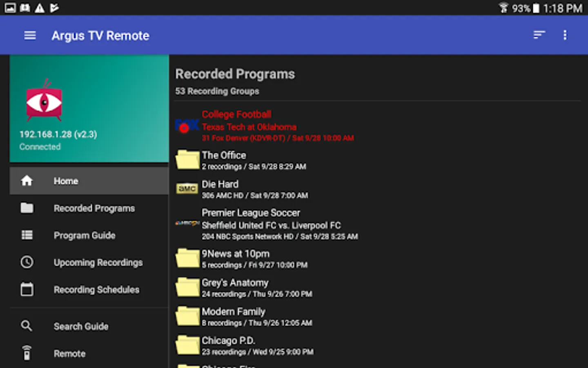Tap the Wi-Fi icon in status bar

point(504,8)
